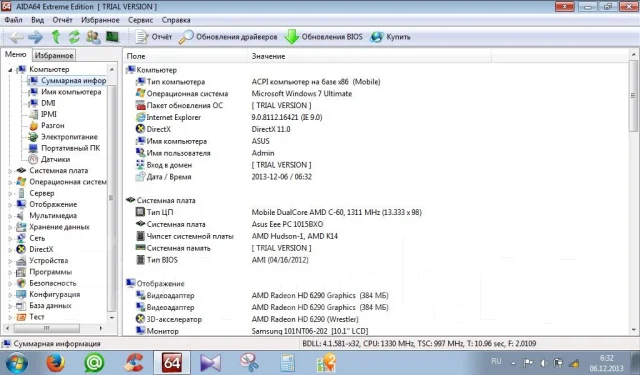Click the tree panel scroll-down arrow

tap(112, 317)
